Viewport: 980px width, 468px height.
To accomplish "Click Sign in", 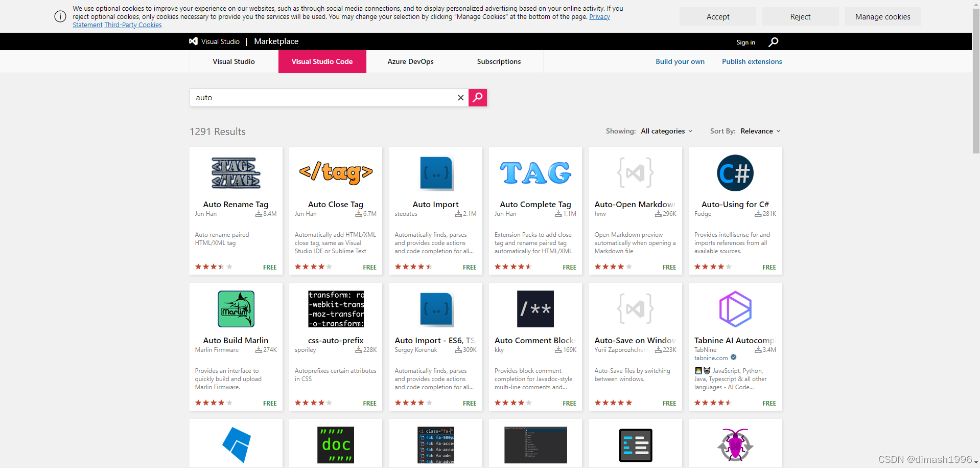I will (x=745, y=42).
